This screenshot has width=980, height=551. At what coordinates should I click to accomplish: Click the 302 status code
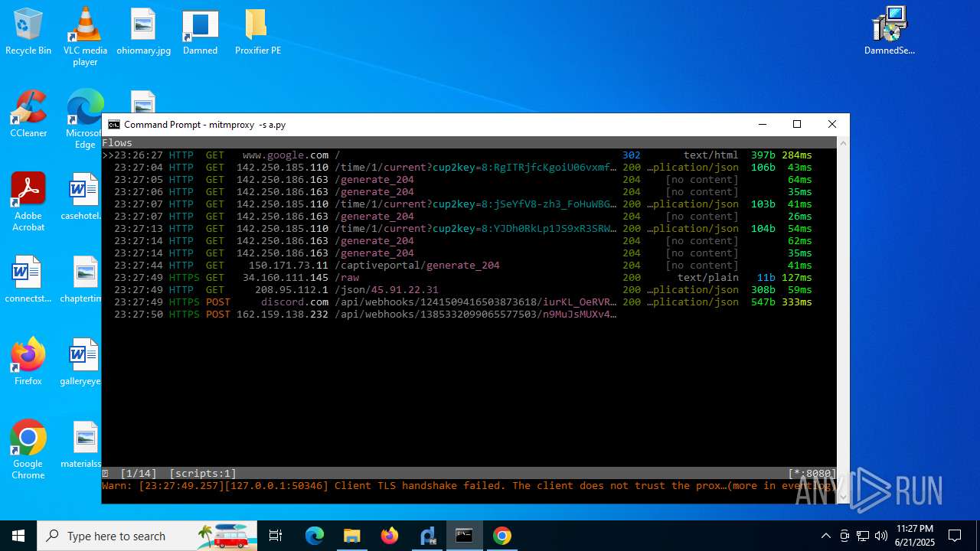(x=632, y=155)
